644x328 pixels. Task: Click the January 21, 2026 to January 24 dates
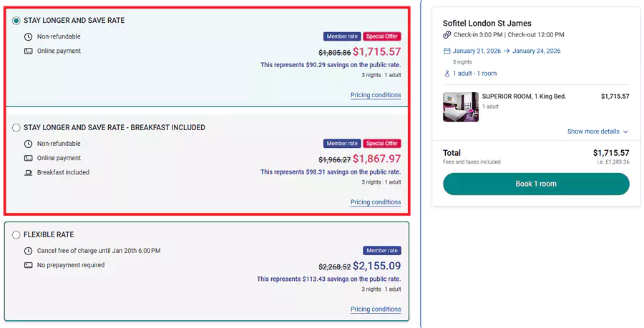507,51
